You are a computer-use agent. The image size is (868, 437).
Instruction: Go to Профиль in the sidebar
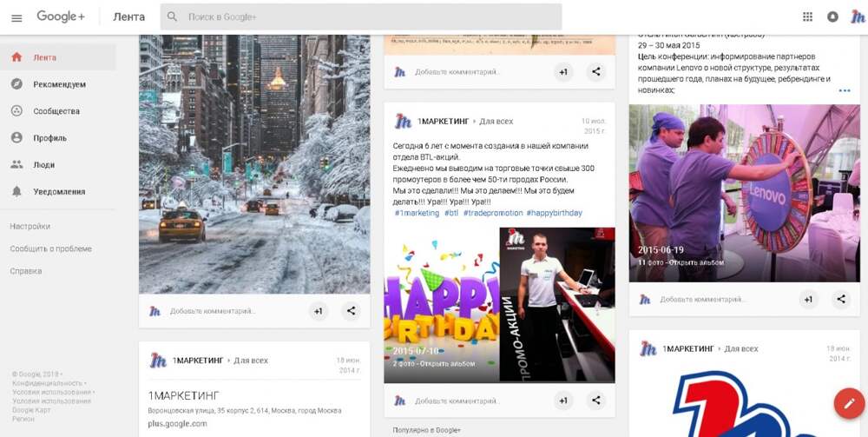49,138
